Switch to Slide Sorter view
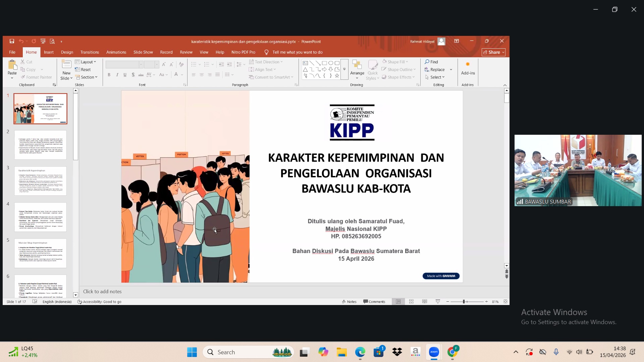This screenshot has width=644, height=362. (x=411, y=302)
